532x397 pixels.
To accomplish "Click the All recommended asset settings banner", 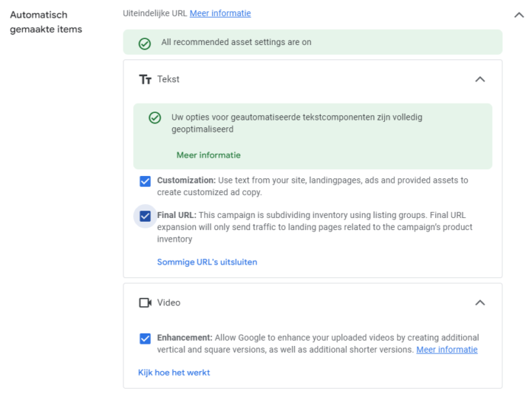I will [x=313, y=42].
